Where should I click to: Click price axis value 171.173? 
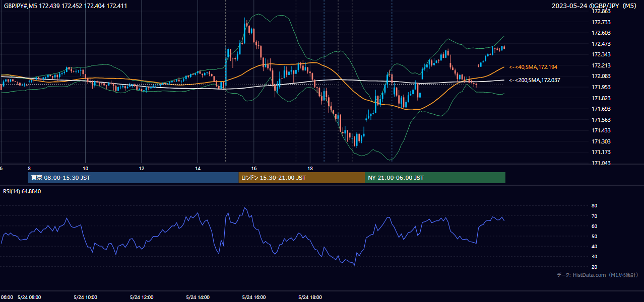pos(601,152)
